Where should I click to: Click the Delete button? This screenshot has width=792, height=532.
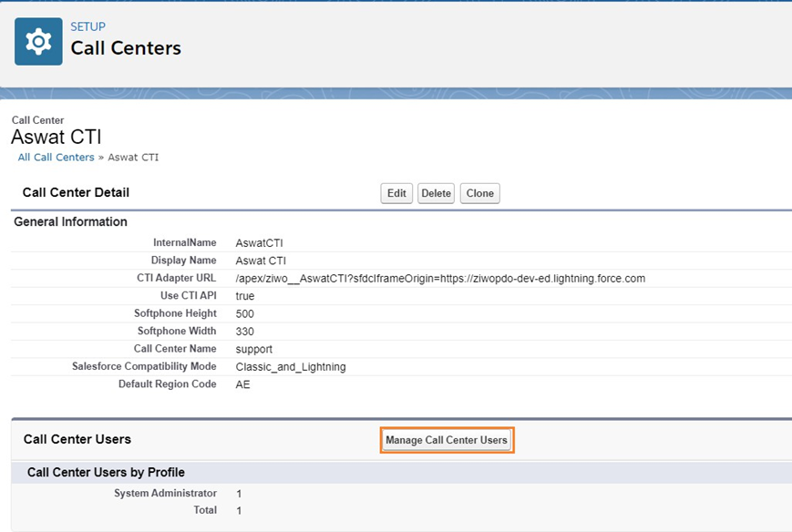pos(436,193)
